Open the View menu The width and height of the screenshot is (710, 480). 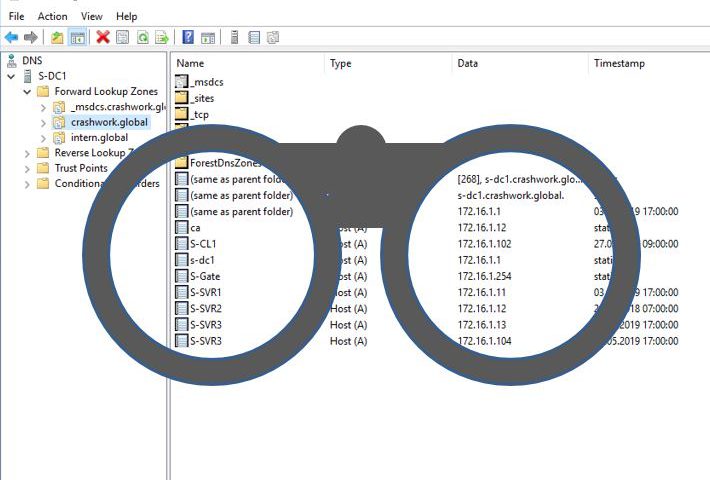91,16
